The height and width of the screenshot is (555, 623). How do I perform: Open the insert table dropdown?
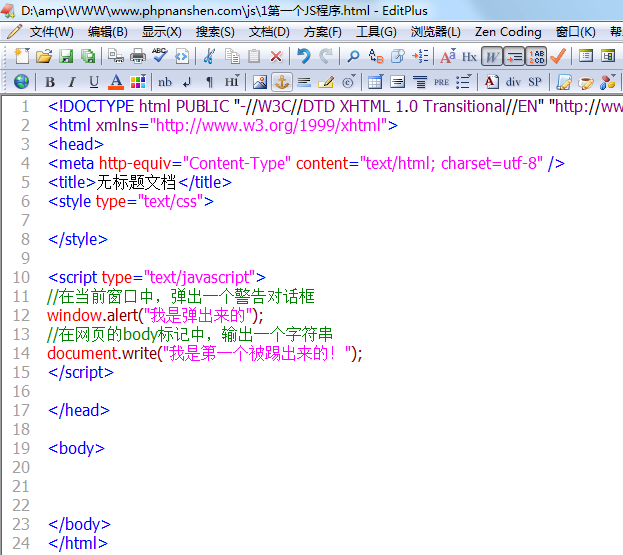[x=375, y=82]
